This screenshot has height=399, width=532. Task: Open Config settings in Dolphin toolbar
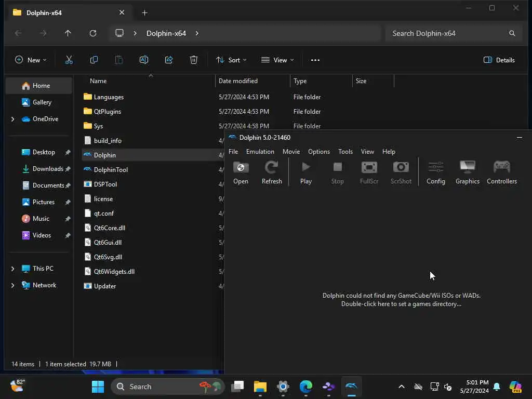436,172
